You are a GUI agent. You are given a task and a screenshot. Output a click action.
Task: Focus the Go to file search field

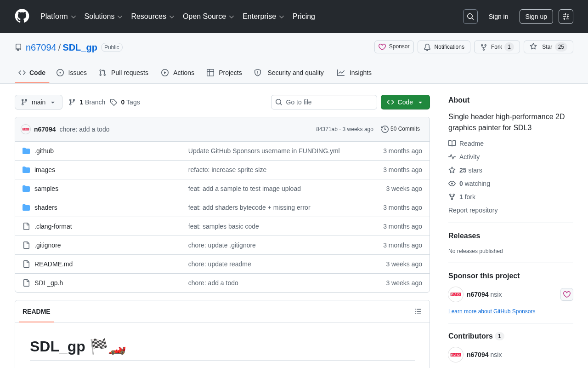tap(324, 102)
